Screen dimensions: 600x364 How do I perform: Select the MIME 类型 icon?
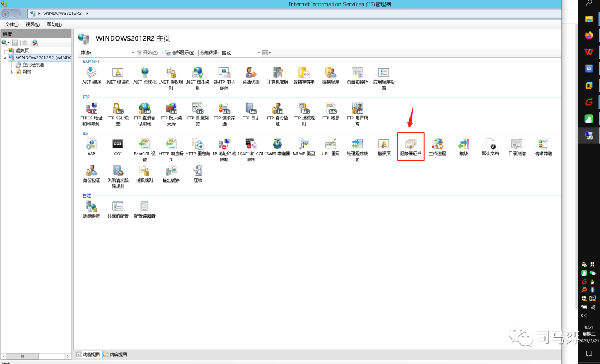click(304, 147)
